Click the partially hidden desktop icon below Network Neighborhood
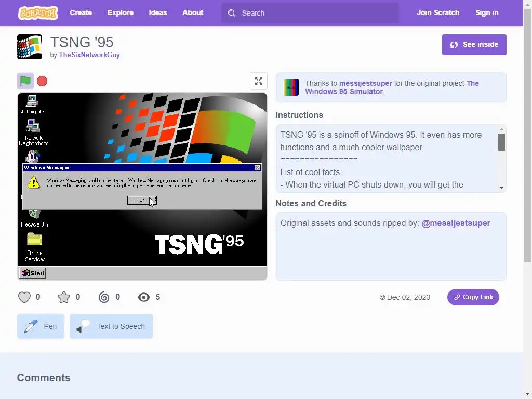Screen dimensions: 532x399 click(33, 156)
